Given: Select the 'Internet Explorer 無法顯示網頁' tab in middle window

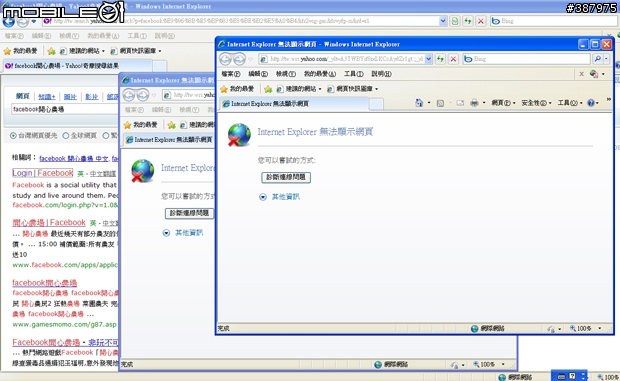Looking at the screenshot, I should pyautogui.click(x=169, y=140).
